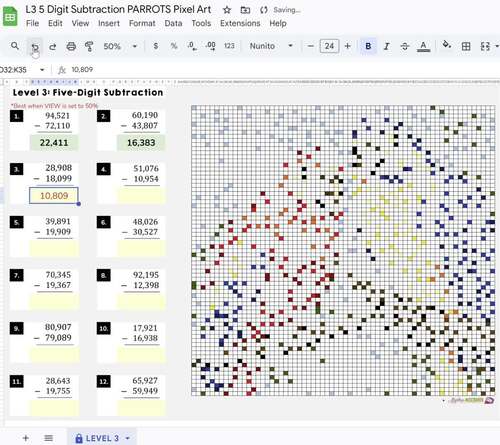Screen dimensions: 500x445
Task: Open the Data menu
Action: (x=173, y=23)
